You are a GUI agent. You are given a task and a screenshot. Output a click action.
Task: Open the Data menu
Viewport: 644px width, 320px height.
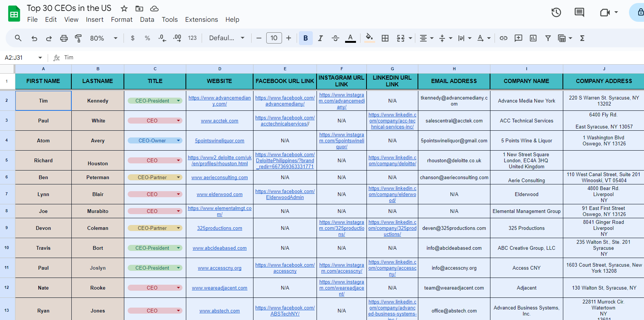point(147,20)
